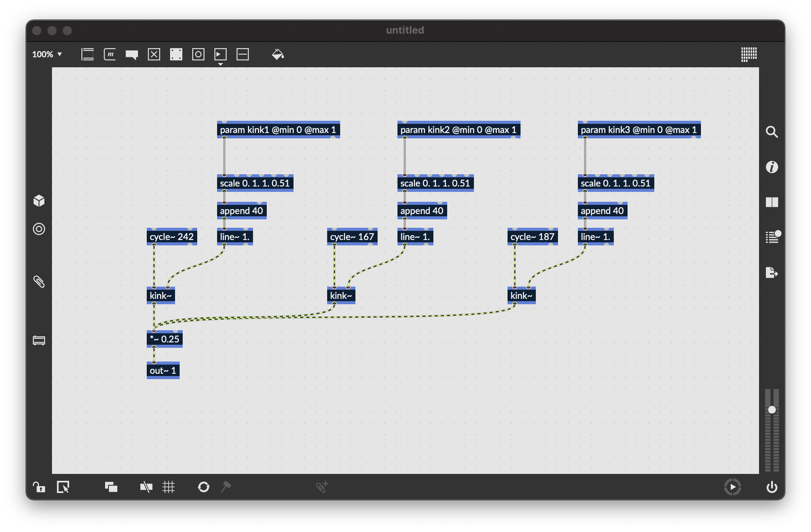Open the objects cube browser
Screen dimensions: 811x532
(39, 201)
